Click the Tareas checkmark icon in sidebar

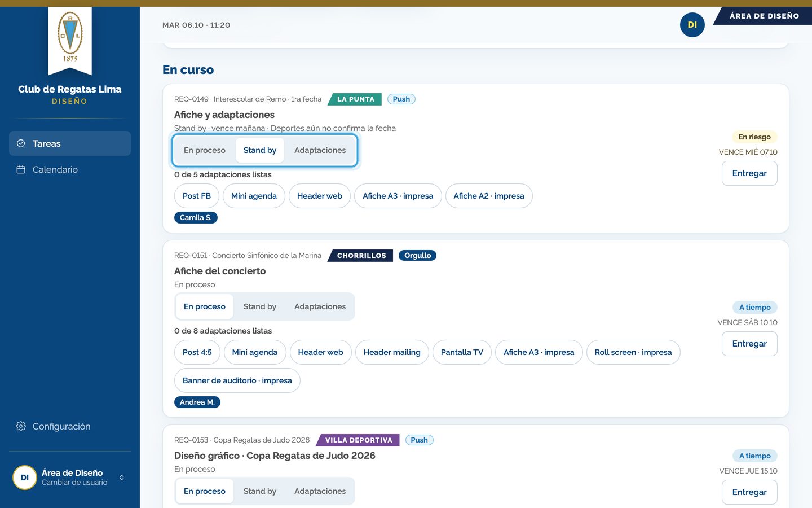21,143
